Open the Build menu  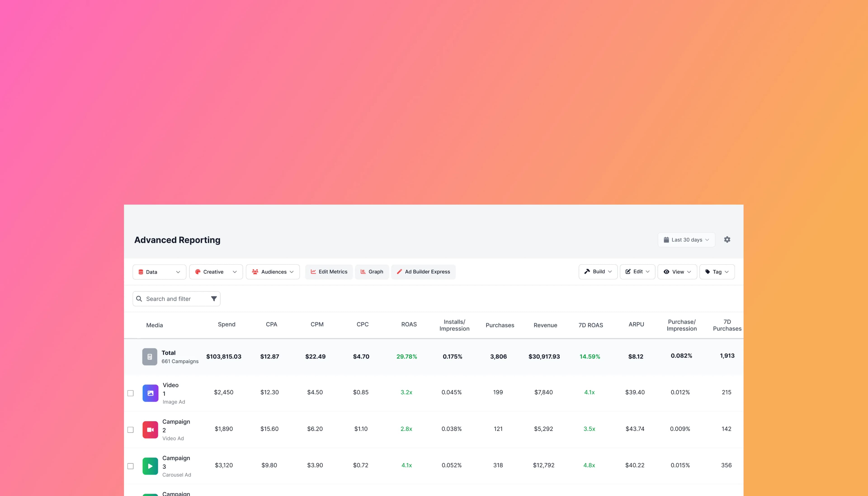(598, 272)
